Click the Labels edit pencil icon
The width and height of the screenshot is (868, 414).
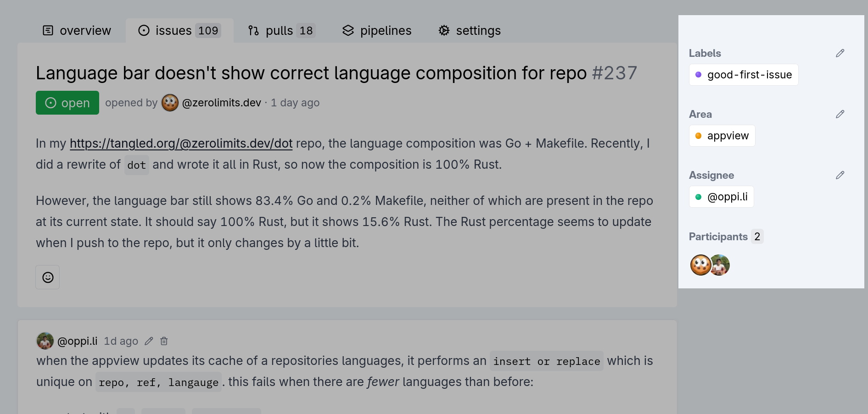click(x=840, y=53)
